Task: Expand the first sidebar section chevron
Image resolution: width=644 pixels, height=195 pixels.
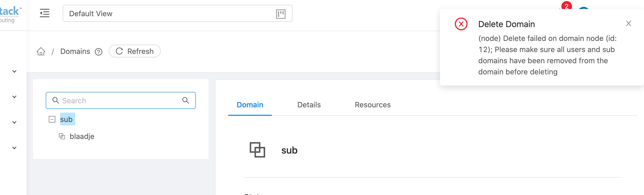Action: click(14, 71)
